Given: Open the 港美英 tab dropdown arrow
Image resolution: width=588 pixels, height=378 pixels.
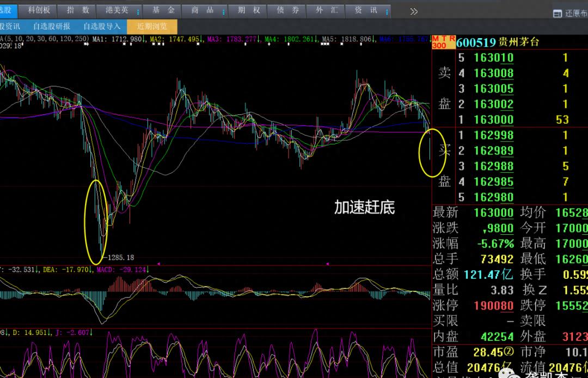Looking at the screenshot, I should [137, 11].
